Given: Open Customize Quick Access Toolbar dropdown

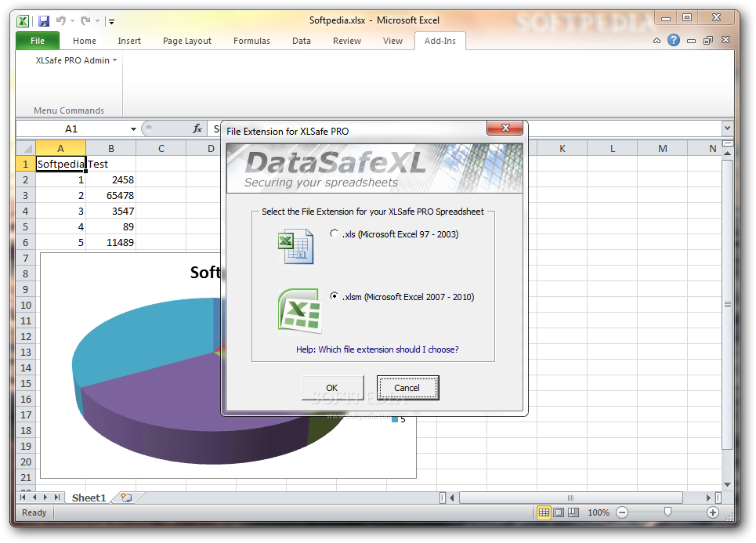Looking at the screenshot, I should pyautogui.click(x=111, y=21).
